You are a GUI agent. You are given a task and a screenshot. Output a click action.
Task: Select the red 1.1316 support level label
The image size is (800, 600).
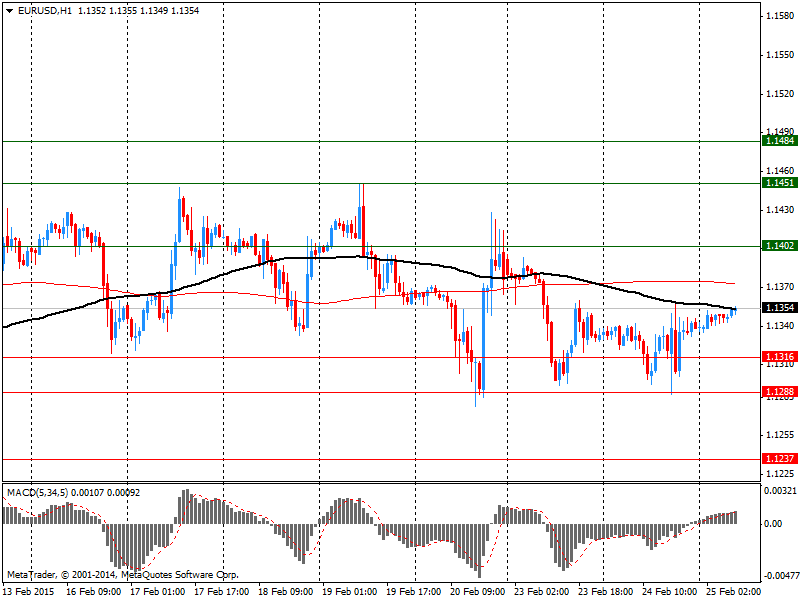(780, 357)
